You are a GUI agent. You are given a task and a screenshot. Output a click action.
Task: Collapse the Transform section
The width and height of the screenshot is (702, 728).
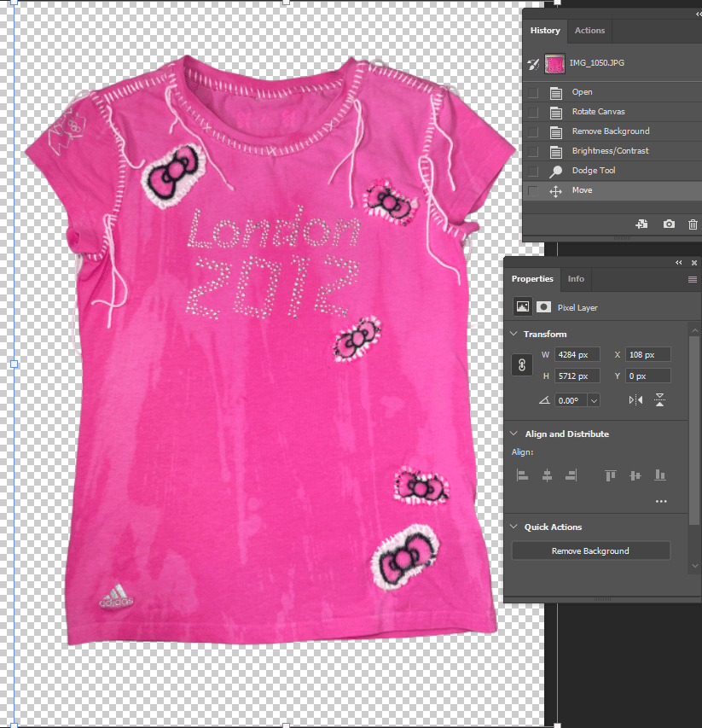[x=514, y=335]
